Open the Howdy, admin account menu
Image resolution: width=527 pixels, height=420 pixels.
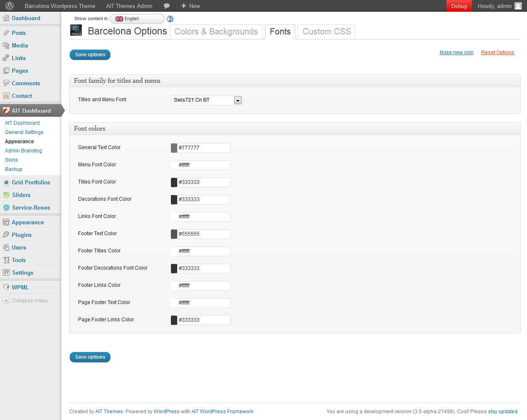pyautogui.click(x=500, y=6)
